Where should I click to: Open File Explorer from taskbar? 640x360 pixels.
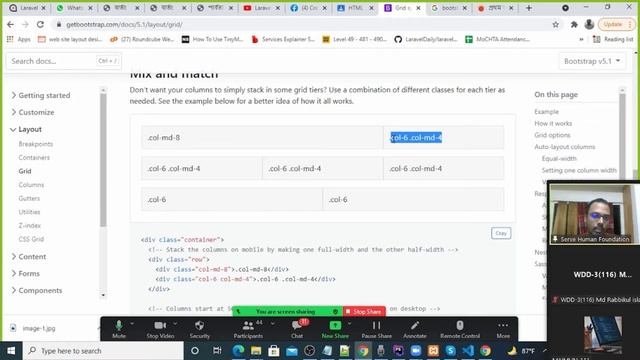[256, 351]
